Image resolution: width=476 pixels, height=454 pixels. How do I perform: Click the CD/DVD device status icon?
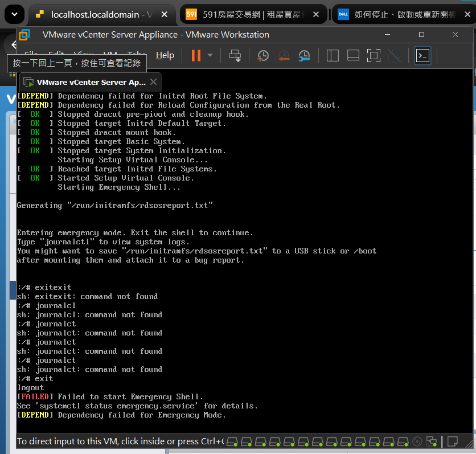point(417,441)
